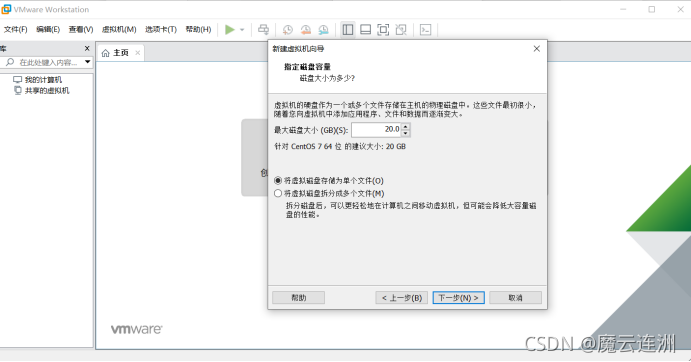Open the 文件(F) menu
This screenshot has width=691, height=362.
tap(15, 30)
